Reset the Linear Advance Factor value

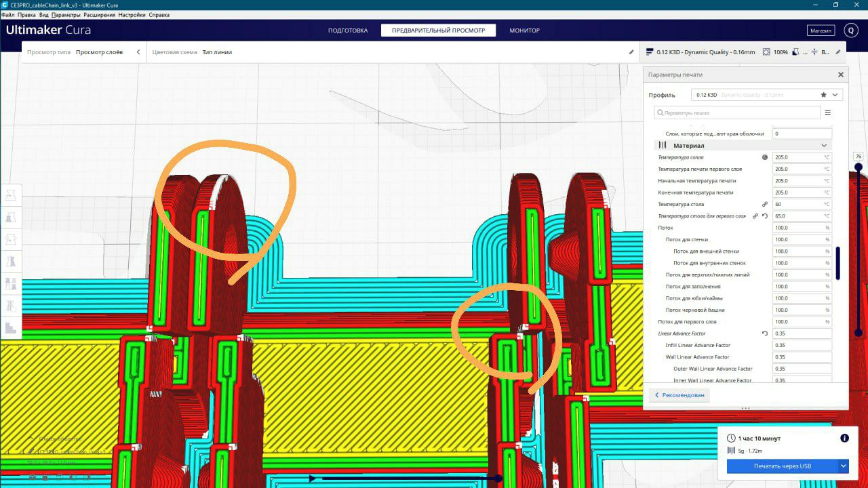pos(765,333)
